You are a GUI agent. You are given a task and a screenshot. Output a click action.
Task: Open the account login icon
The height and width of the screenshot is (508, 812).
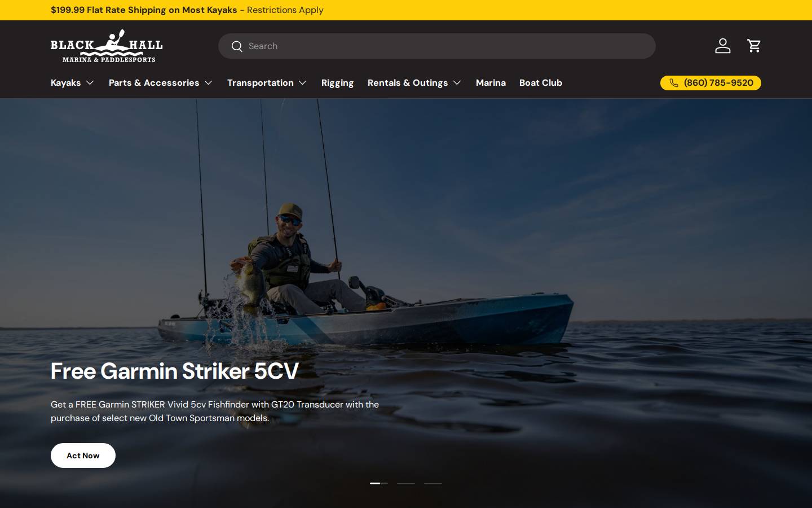722,46
